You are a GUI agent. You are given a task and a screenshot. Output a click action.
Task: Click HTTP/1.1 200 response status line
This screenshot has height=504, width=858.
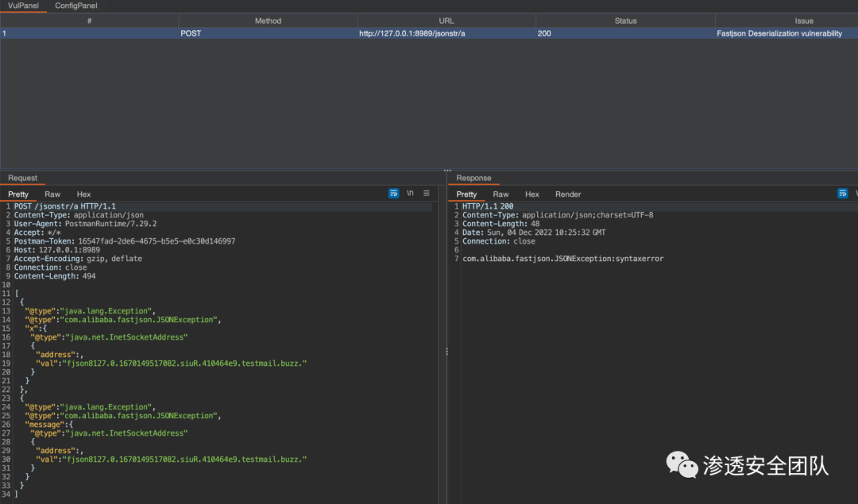488,206
